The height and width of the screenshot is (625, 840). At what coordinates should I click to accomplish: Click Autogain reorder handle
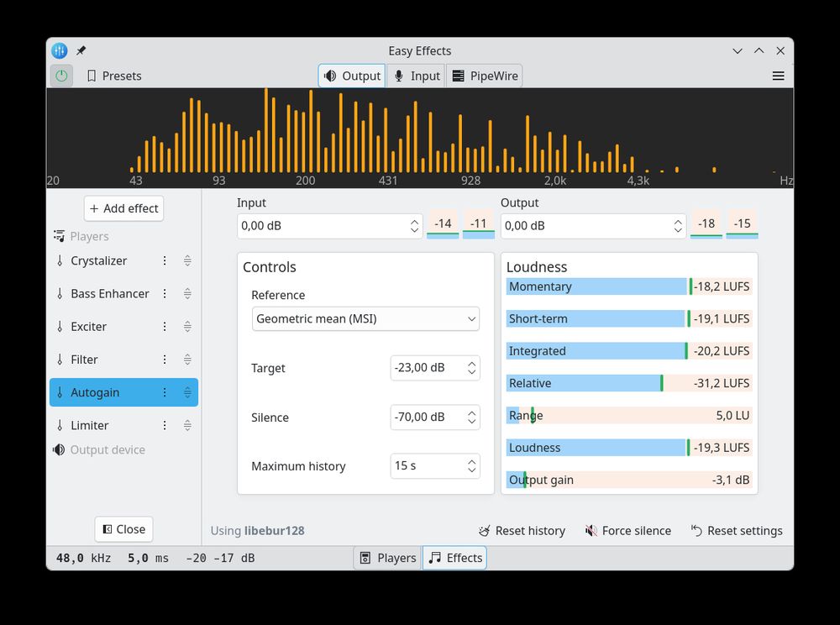[x=187, y=392]
